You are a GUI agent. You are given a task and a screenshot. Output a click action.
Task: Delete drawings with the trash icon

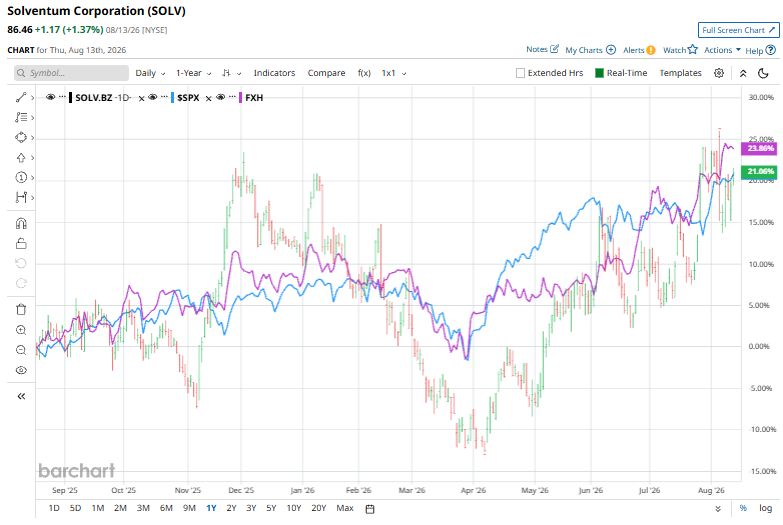point(21,310)
